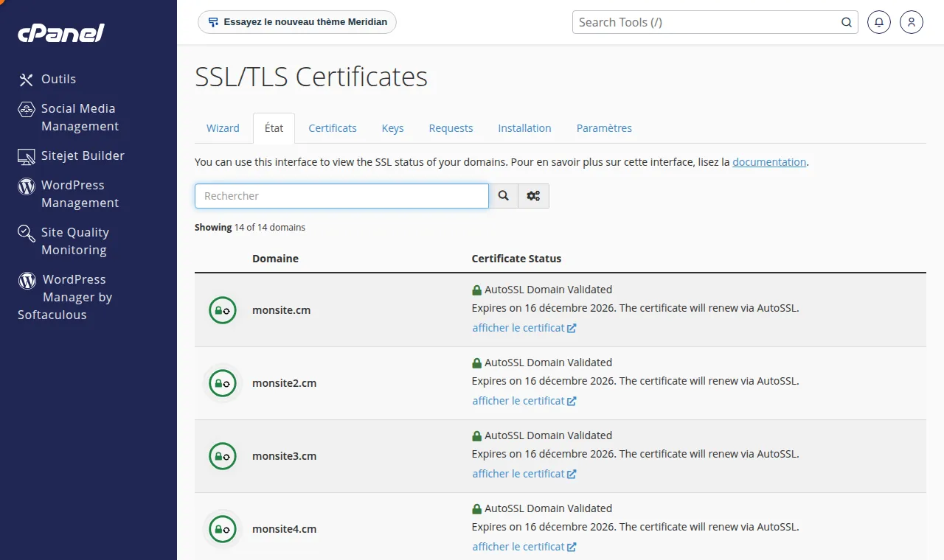
Task: Open the Requests tab
Action: click(451, 128)
